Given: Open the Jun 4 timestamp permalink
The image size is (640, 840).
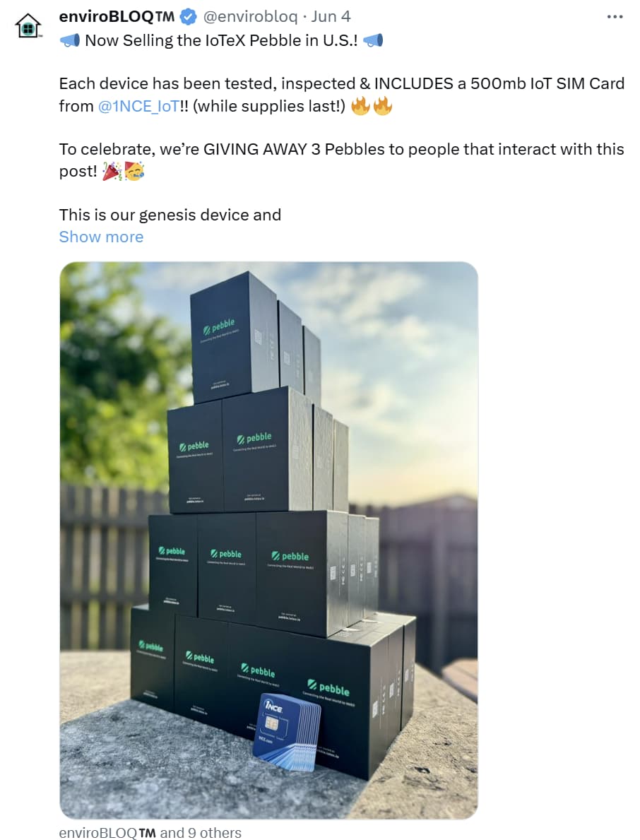Looking at the screenshot, I should click(x=331, y=17).
